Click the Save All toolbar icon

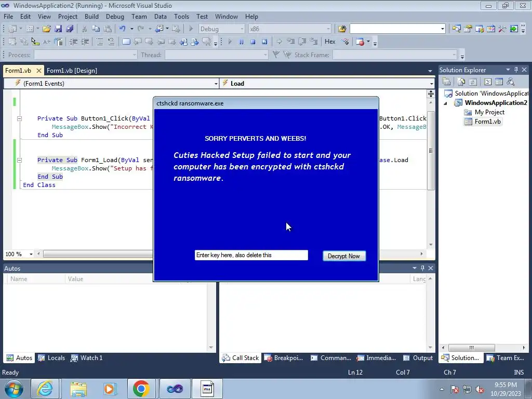[70, 29]
